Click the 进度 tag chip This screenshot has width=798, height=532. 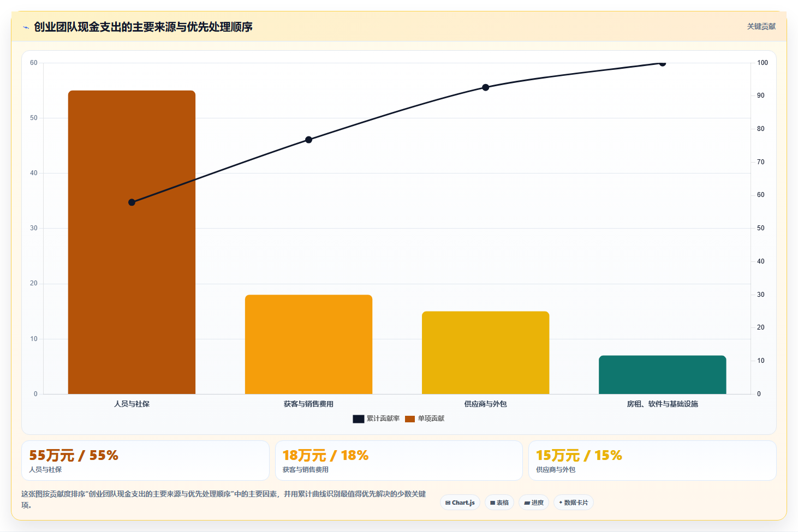pos(534,503)
